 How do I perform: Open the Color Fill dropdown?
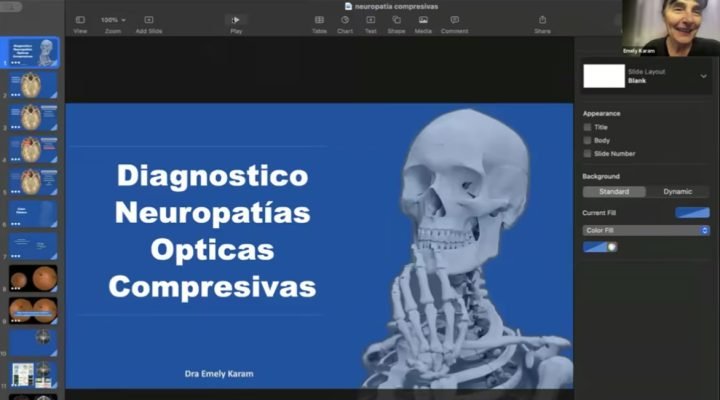[646, 230]
